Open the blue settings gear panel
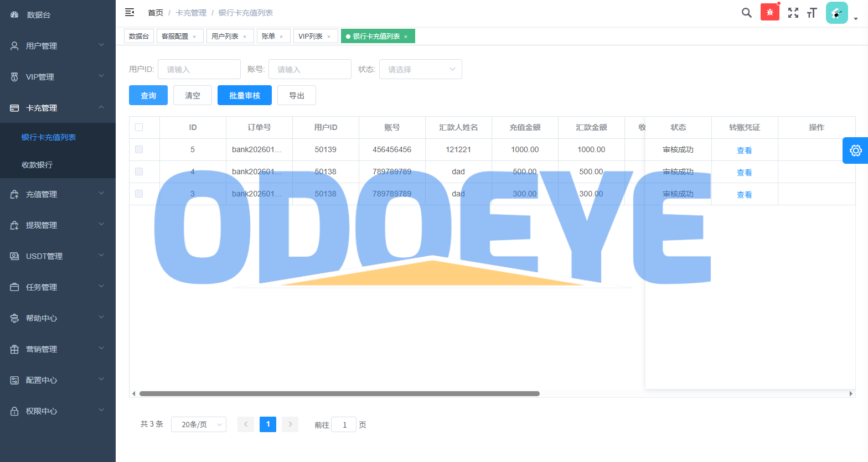 coord(855,150)
